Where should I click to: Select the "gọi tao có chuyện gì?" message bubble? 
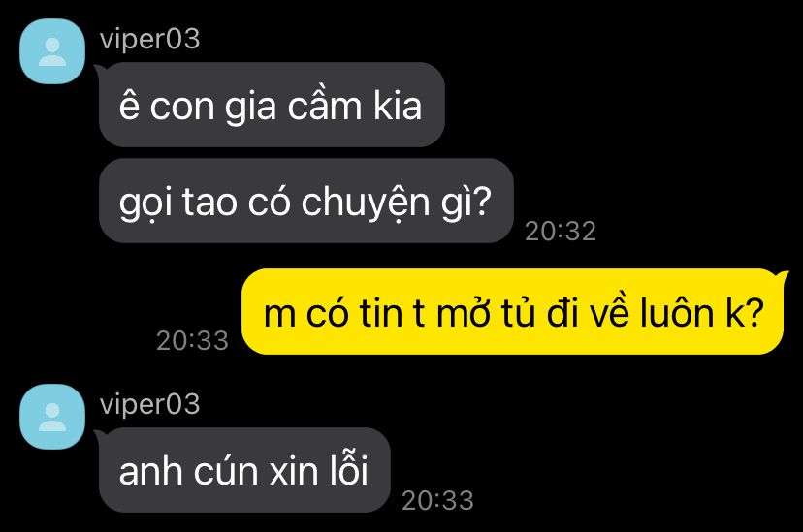tap(305, 201)
